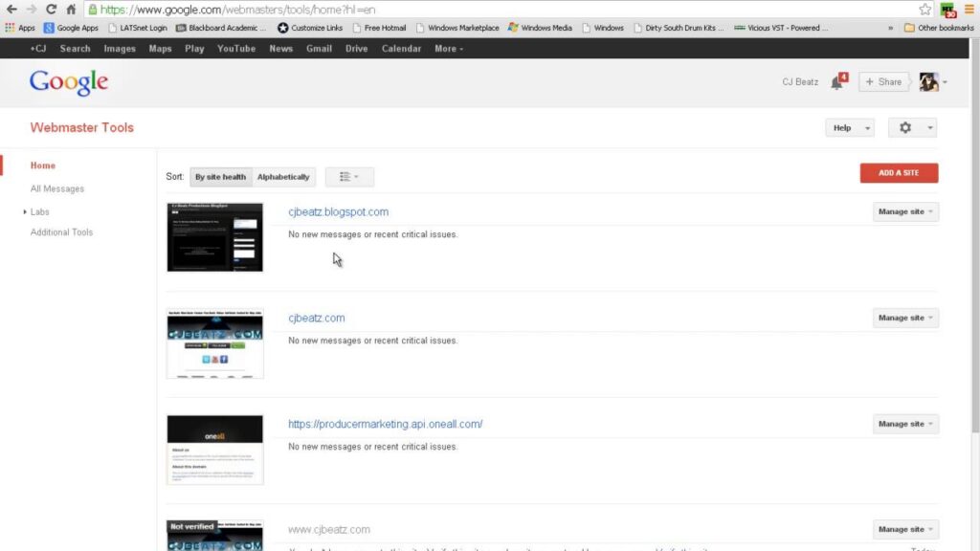Click the cjbeatz.blogspot.com site thumbnail
The image size is (980, 551).
tap(215, 237)
